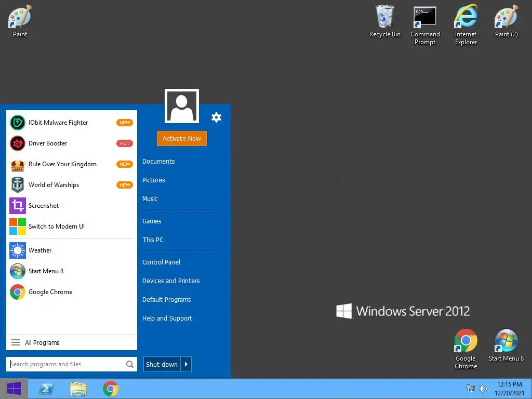
Task: Click the Windows Start button on taskbar
Action: [14, 389]
